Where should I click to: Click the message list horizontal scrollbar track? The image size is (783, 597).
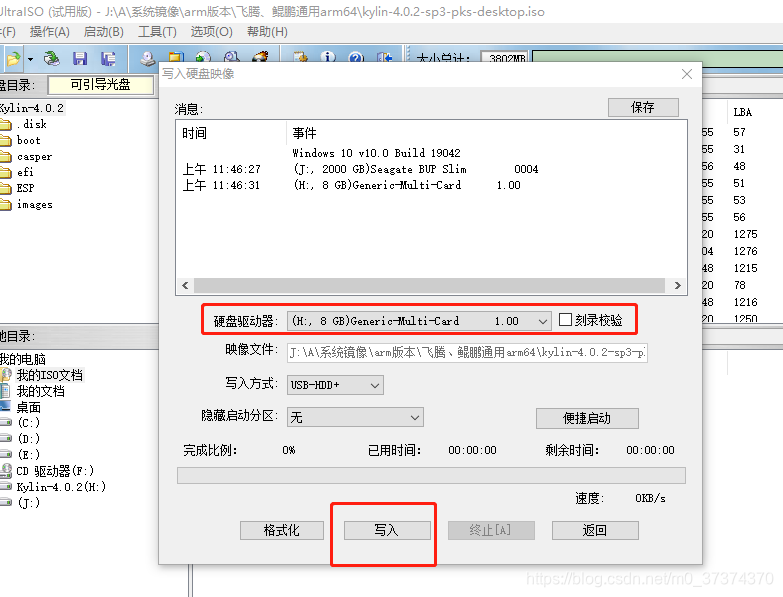[x=429, y=286]
